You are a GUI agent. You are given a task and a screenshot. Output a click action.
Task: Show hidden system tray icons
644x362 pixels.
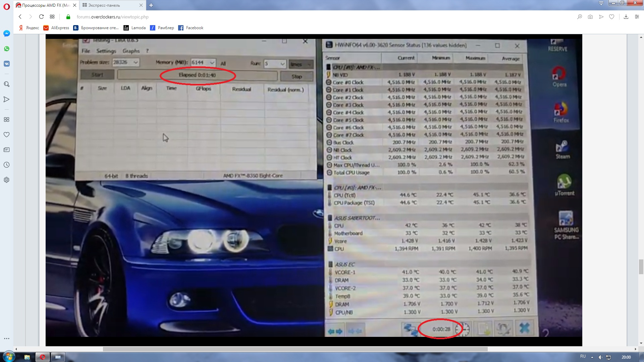[x=592, y=357]
